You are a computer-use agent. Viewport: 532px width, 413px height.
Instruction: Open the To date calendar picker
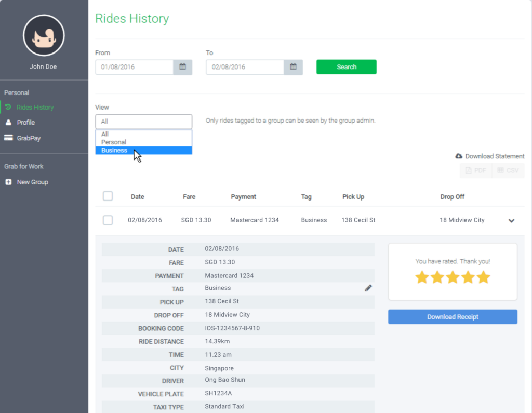click(x=293, y=67)
